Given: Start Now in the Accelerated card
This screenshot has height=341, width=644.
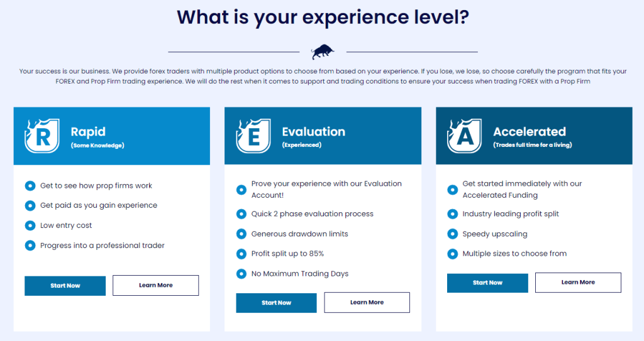Looking at the screenshot, I should 487,283.
